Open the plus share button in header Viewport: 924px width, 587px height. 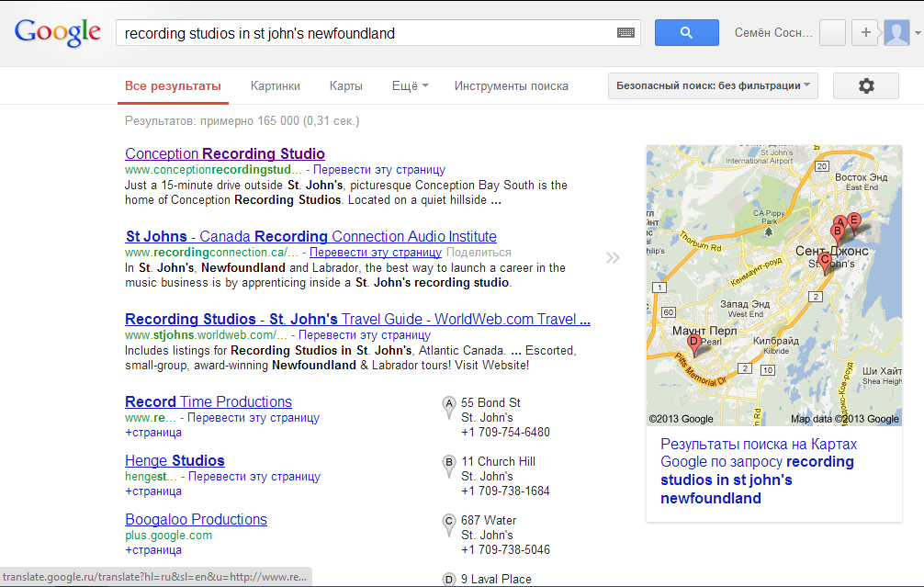click(865, 32)
